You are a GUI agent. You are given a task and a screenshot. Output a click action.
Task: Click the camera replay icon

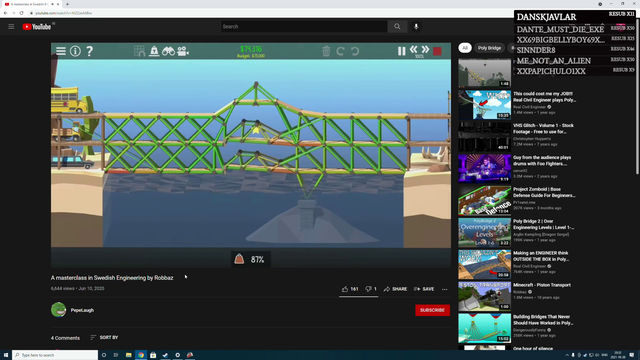(x=182, y=51)
